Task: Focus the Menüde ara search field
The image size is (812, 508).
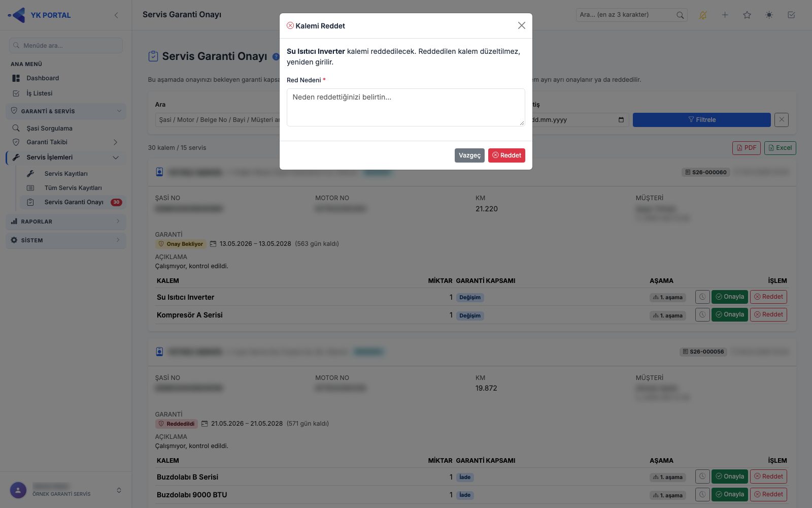Action: click(x=66, y=45)
